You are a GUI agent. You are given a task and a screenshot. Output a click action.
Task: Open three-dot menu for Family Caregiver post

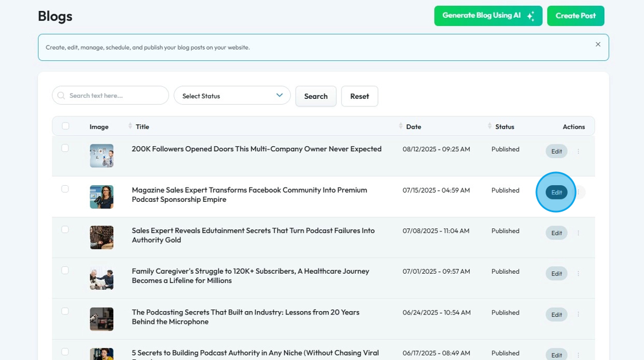coord(578,274)
